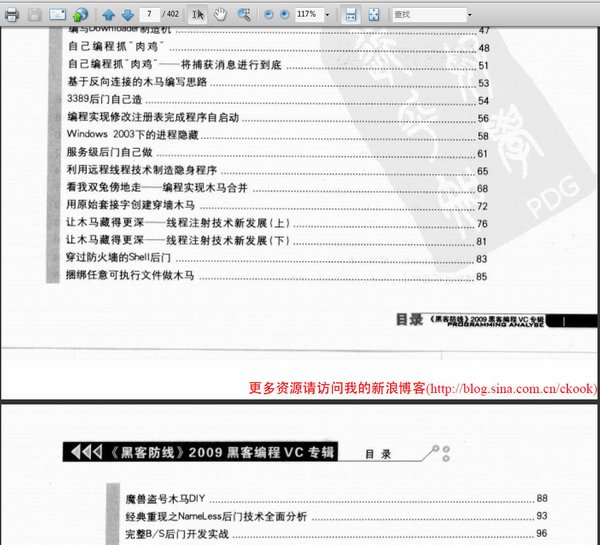Enable the Fit Width scrolling mode
Image resolution: width=600 pixels, height=545 pixels.
[x=351, y=15]
